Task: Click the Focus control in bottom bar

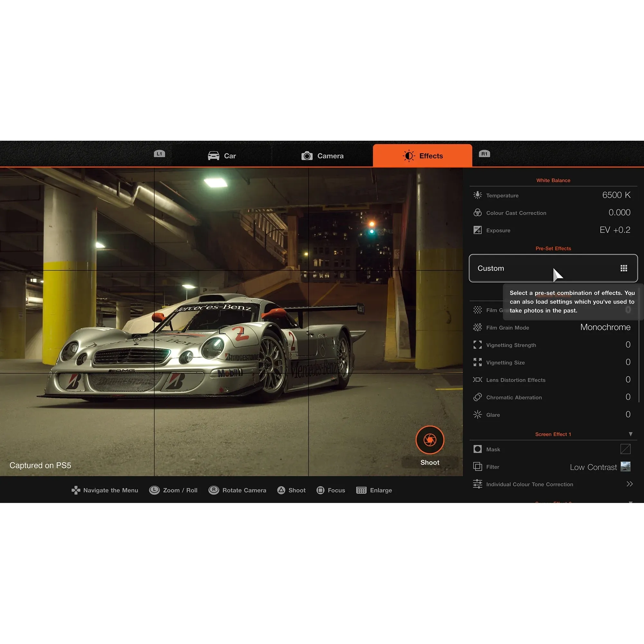Action: (331, 490)
